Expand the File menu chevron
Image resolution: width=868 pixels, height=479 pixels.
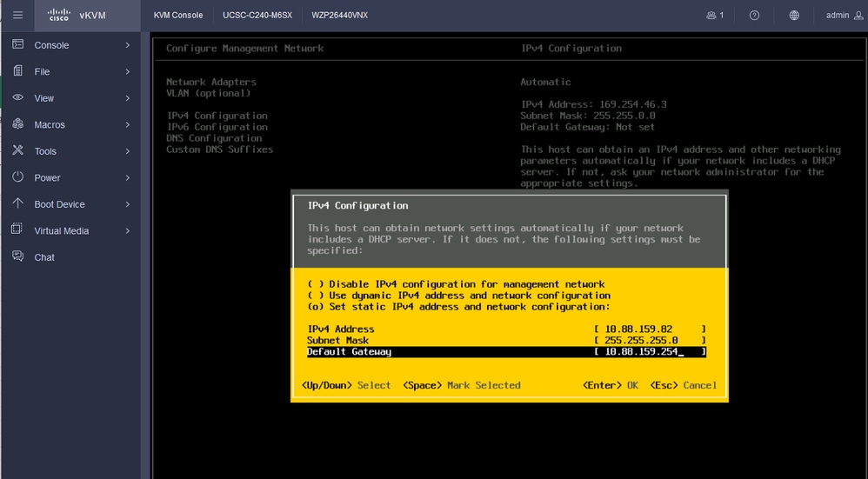coord(127,72)
